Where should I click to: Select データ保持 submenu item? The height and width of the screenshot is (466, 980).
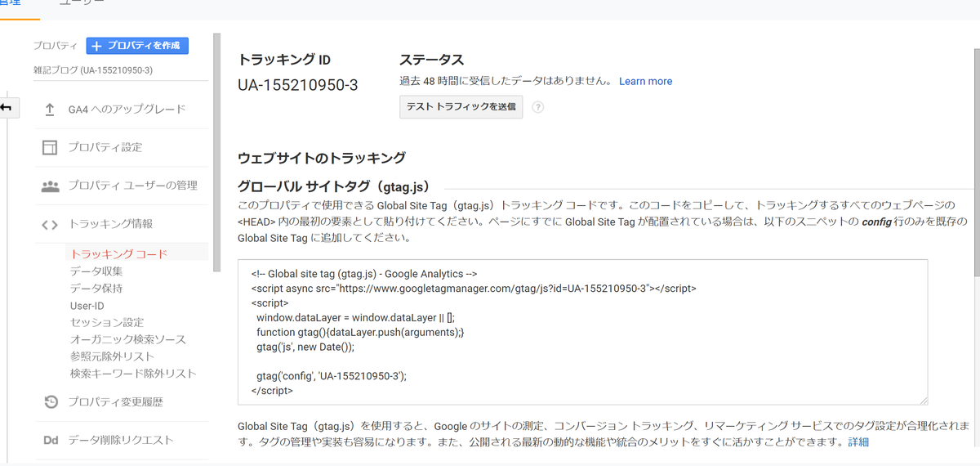pos(96,289)
